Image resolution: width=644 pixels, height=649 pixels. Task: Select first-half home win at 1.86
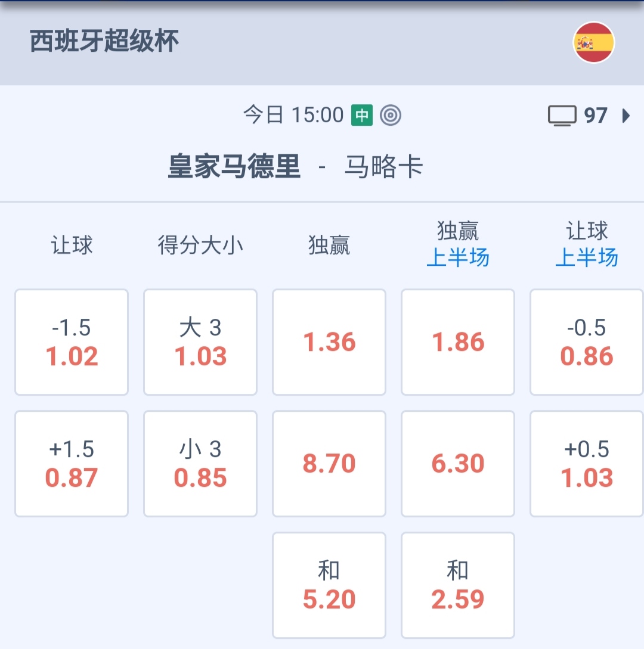tap(458, 342)
